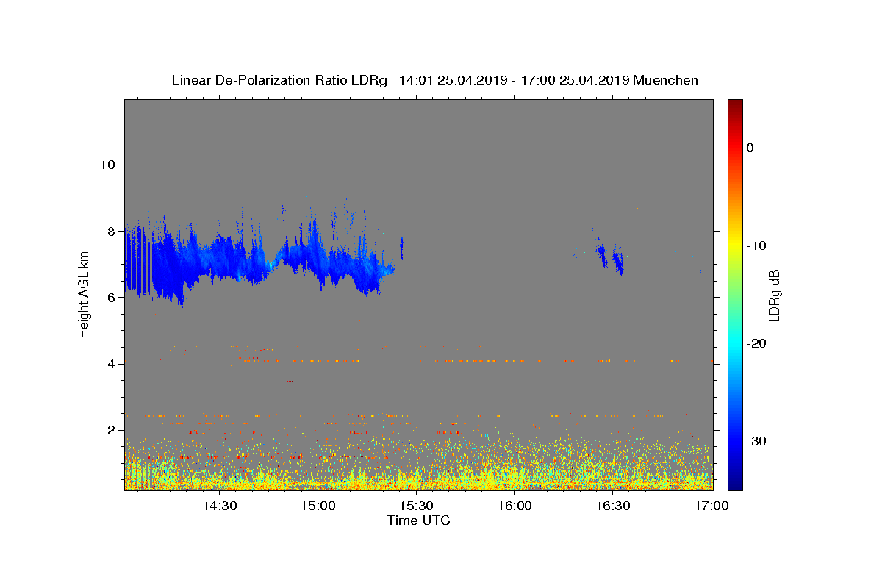This screenshot has width=882, height=588.
Task: Click the 'Height AGL km' y-axis label
Action: pos(84,294)
